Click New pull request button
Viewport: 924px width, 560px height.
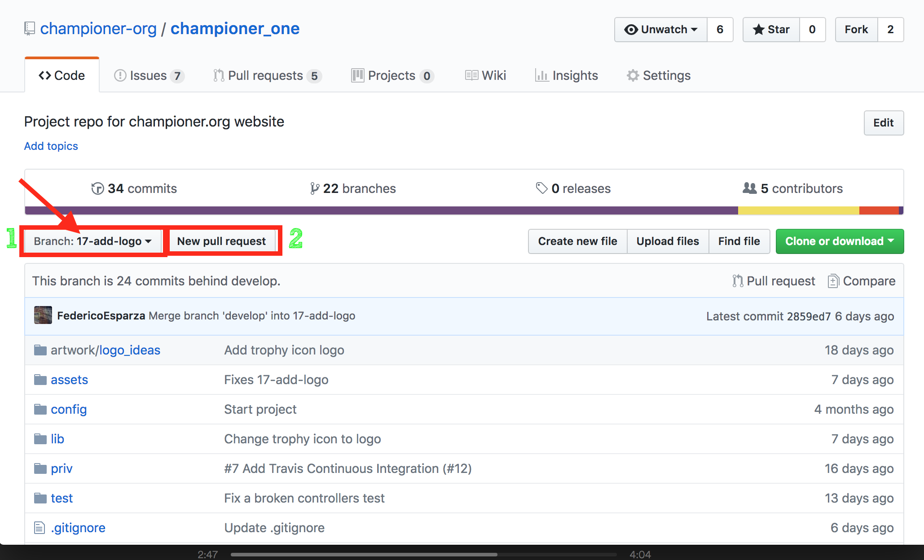tap(221, 241)
